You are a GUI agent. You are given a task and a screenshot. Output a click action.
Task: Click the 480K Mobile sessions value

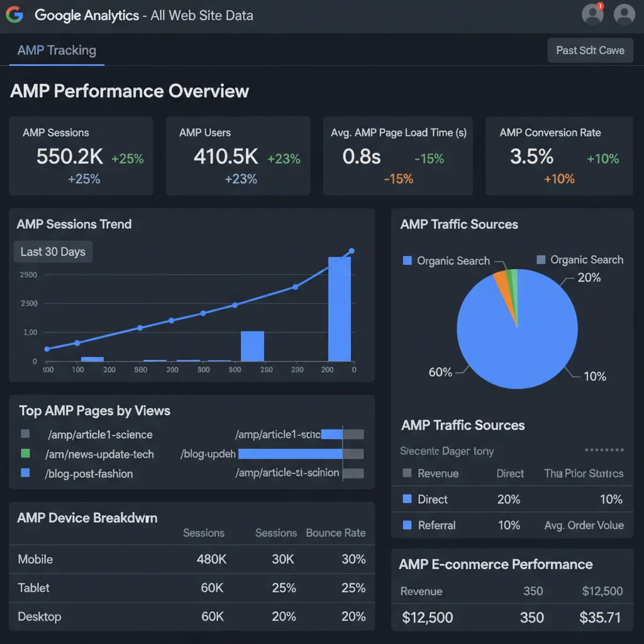point(211,559)
